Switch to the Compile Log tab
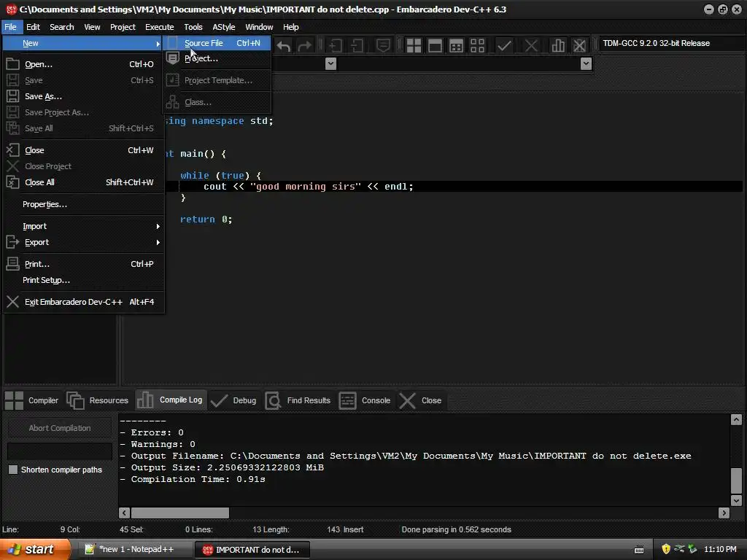This screenshot has width=747, height=560. 171,400
